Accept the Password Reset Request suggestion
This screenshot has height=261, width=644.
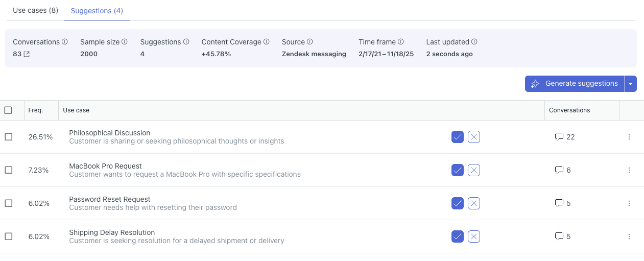tap(458, 203)
